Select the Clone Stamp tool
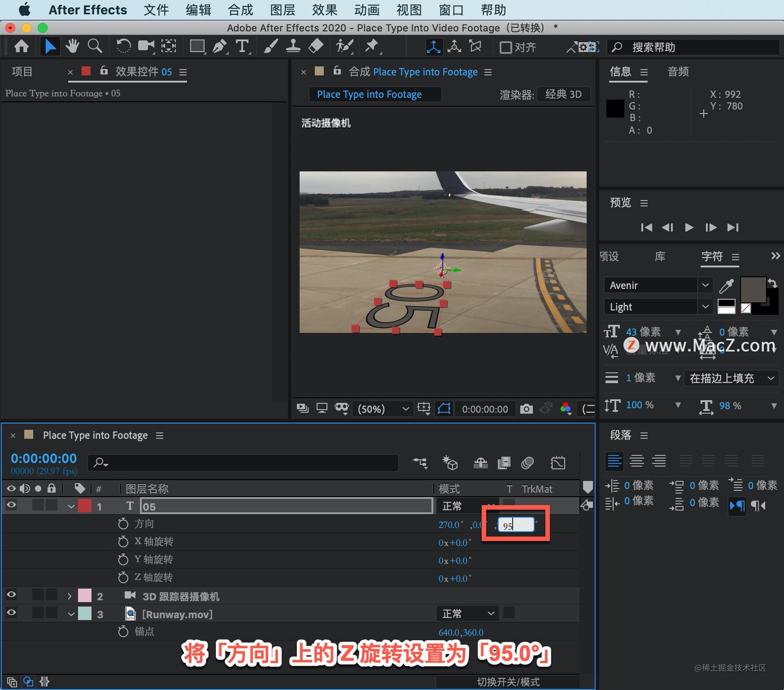This screenshot has height=690, width=784. 293,46
